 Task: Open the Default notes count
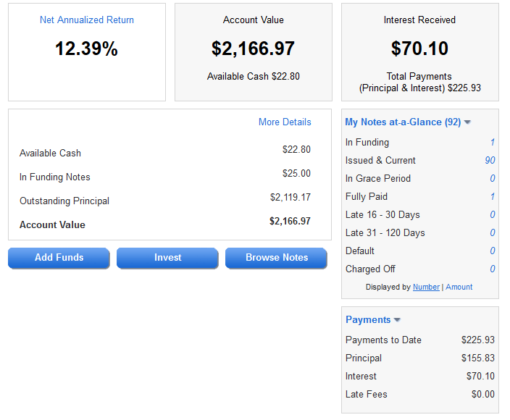pyautogui.click(x=492, y=251)
